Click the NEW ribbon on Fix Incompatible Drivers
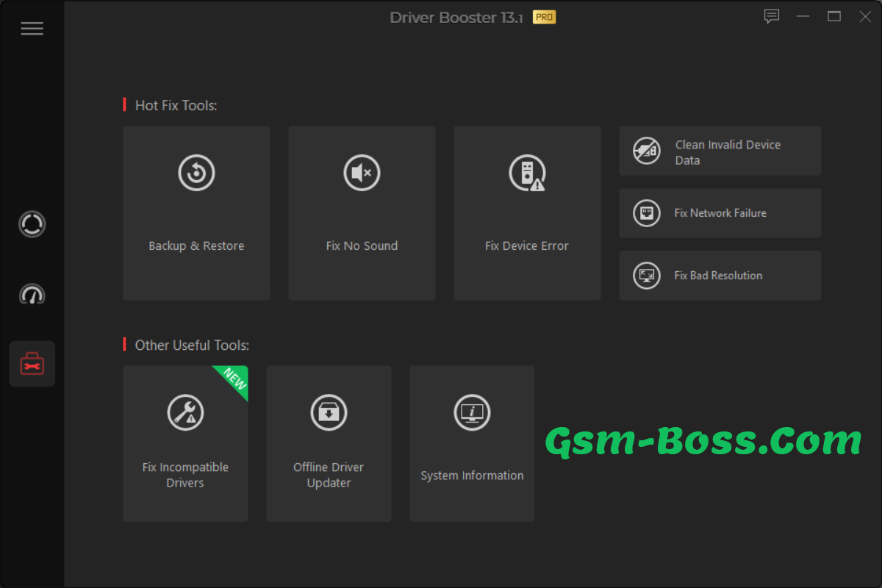The image size is (882, 588). 234,380
